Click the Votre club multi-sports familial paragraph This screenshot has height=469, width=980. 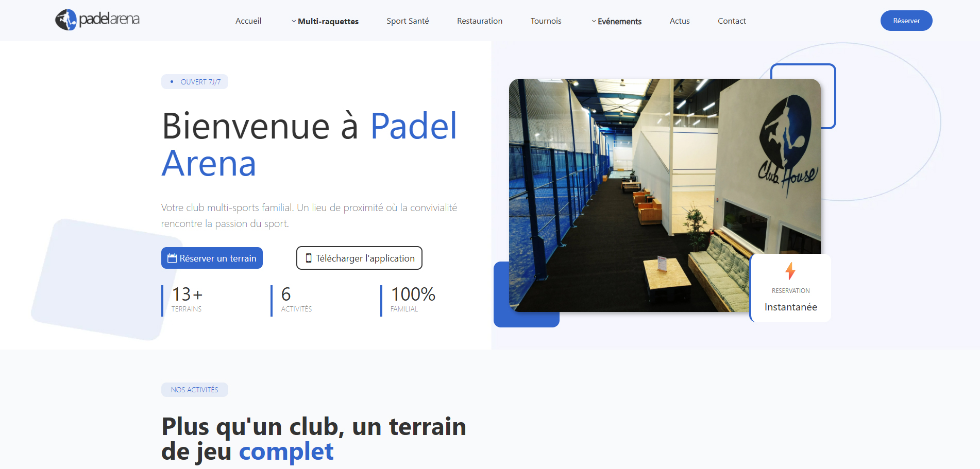(309, 216)
